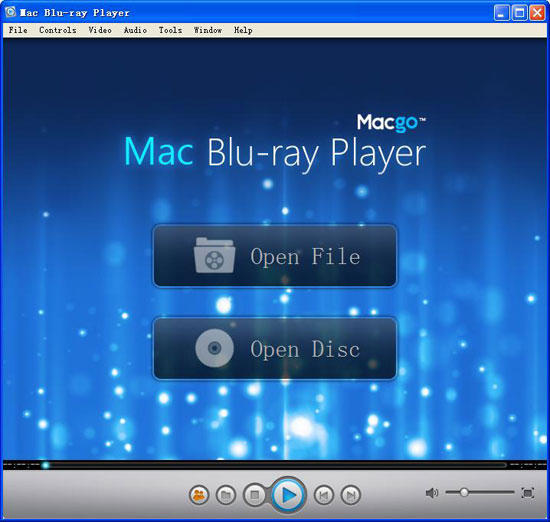Open the Audio menu
This screenshot has width=550, height=522.
point(135,30)
